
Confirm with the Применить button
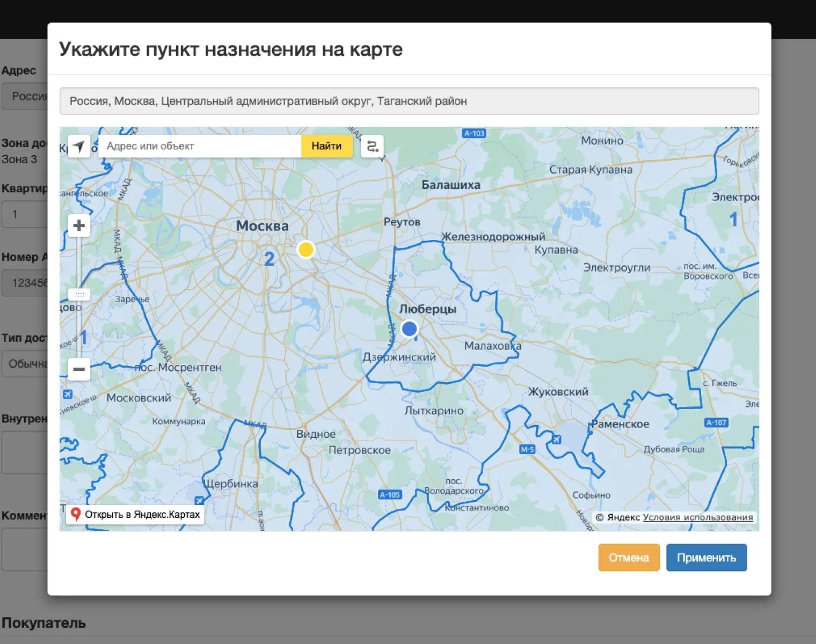click(x=706, y=558)
